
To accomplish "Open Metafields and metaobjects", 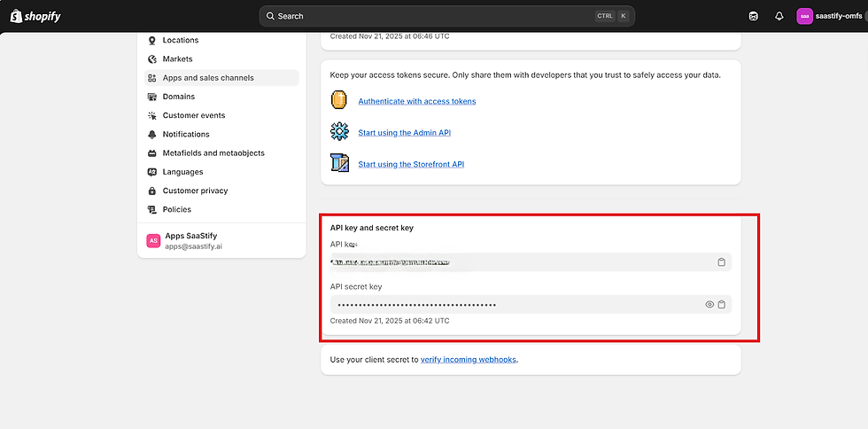I will (213, 153).
